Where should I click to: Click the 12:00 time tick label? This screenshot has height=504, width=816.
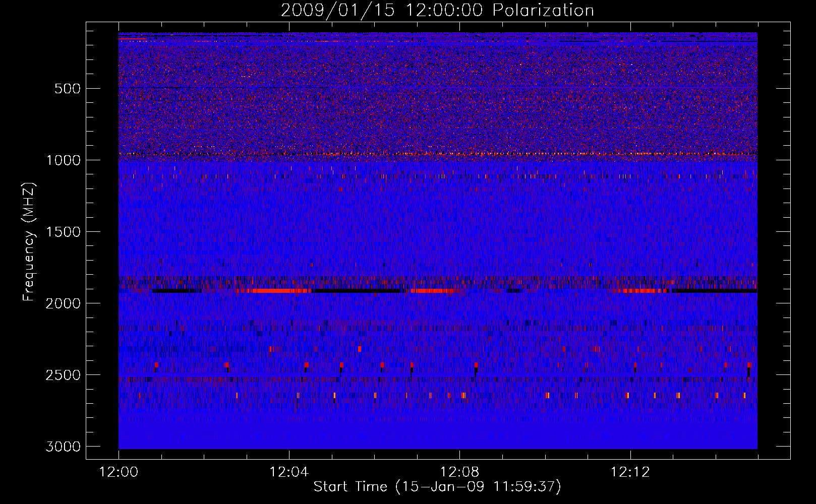[x=119, y=472]
